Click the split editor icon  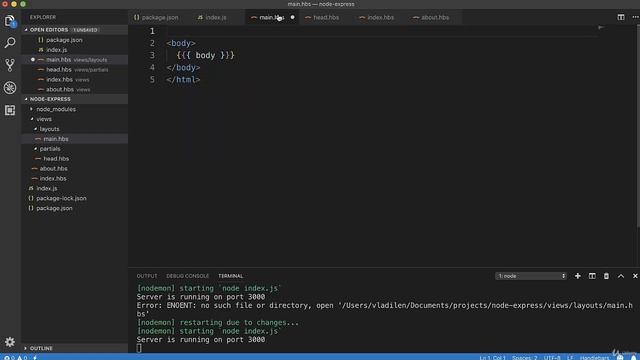pyautogui.click(x=620, y=17)
